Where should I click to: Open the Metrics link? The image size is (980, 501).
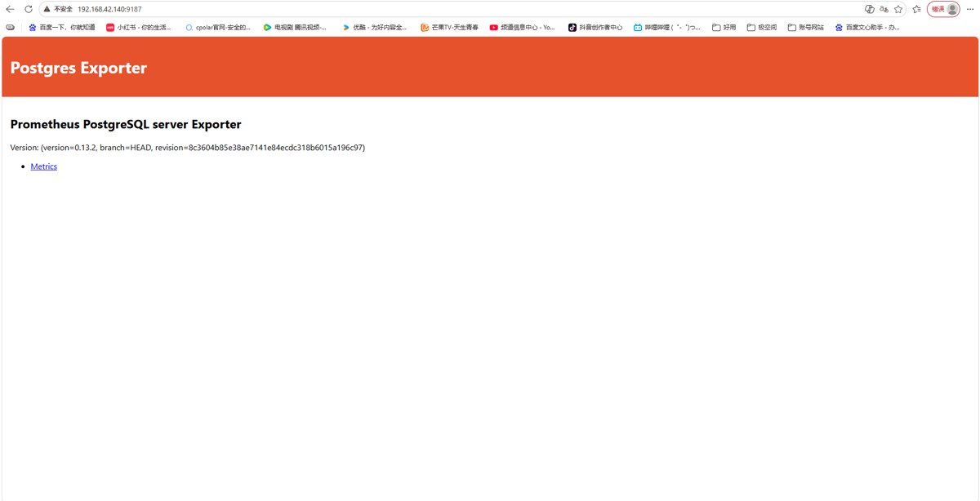pos(44,166)
